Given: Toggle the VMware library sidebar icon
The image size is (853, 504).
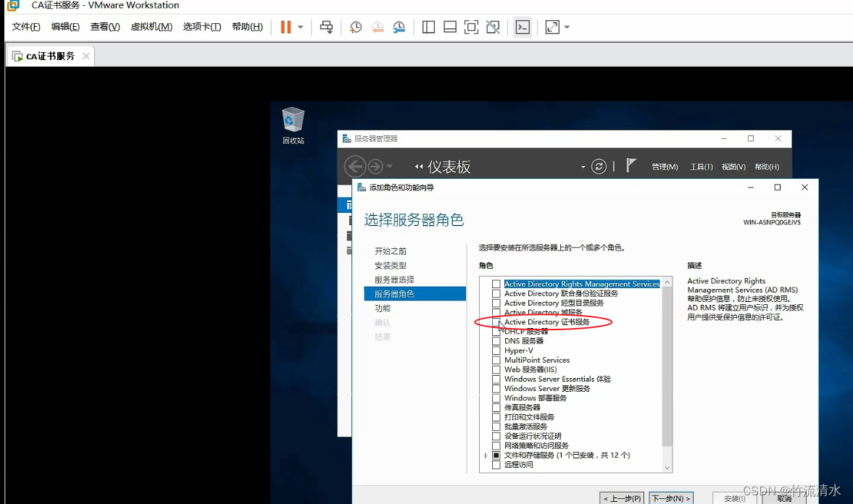Looking at the screenshot, I should (x=429, y=28).
